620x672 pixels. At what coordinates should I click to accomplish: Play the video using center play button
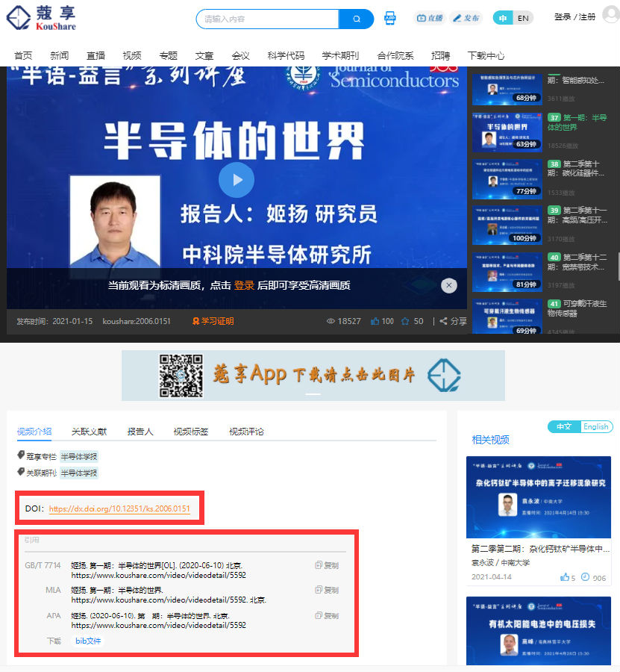tap(237, 179)
